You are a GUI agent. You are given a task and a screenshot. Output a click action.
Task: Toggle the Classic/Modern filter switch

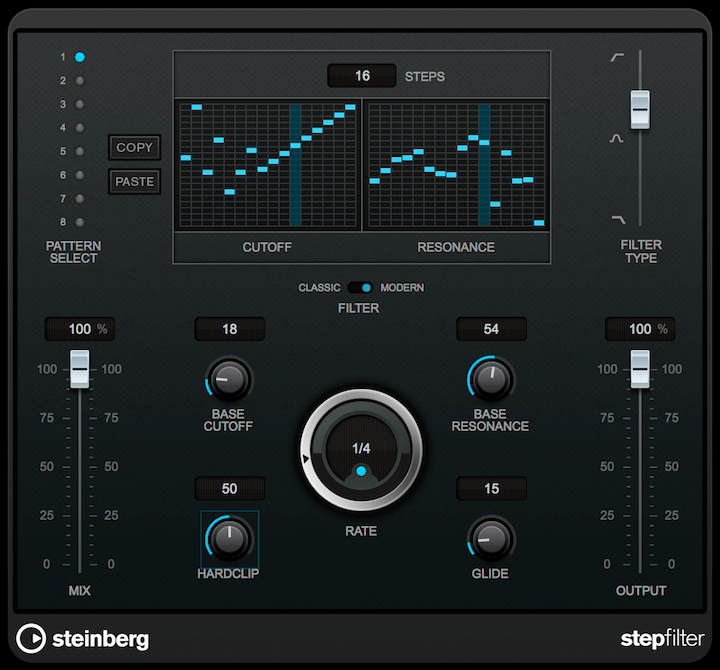tap(360, 288)
